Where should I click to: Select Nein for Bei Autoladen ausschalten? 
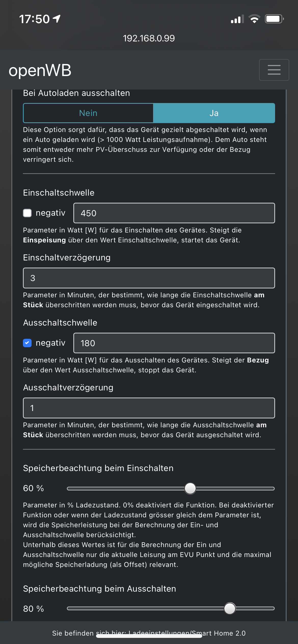88,113
